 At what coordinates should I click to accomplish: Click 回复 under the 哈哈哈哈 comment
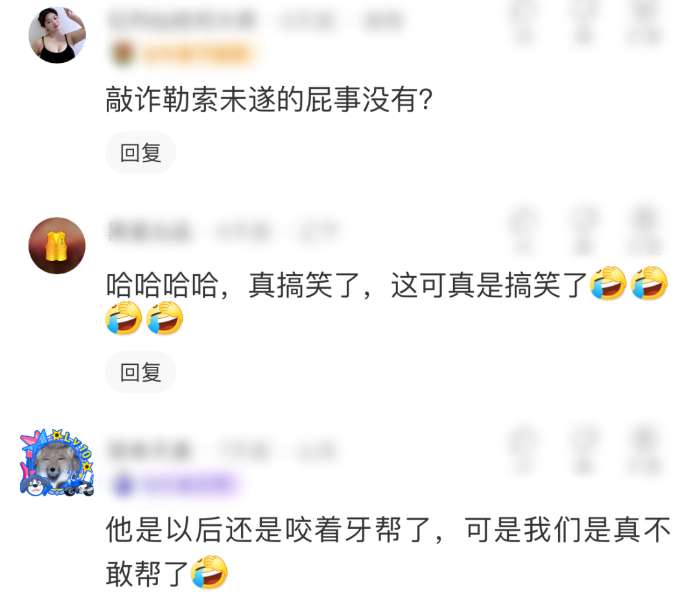[141, 372]
